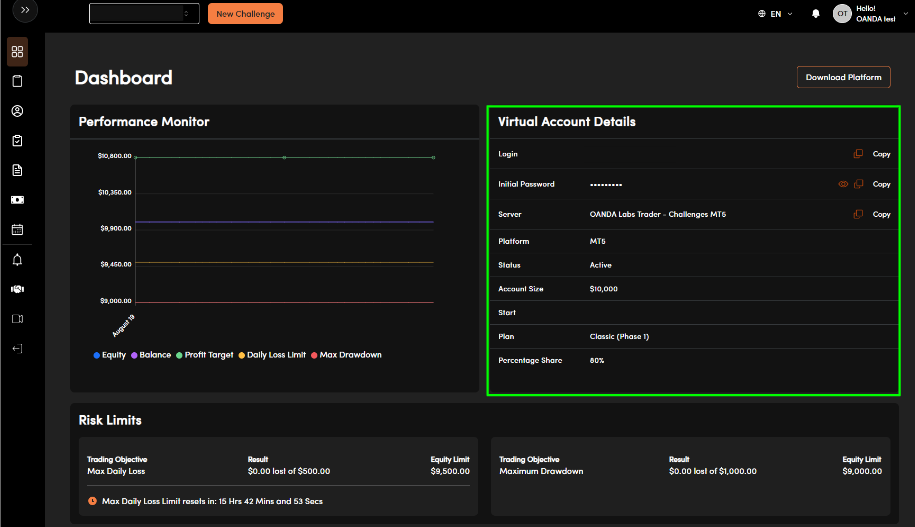Screen dimensions: 915x527
Task: Click the New Challenge button
Action: coord(245,14)
